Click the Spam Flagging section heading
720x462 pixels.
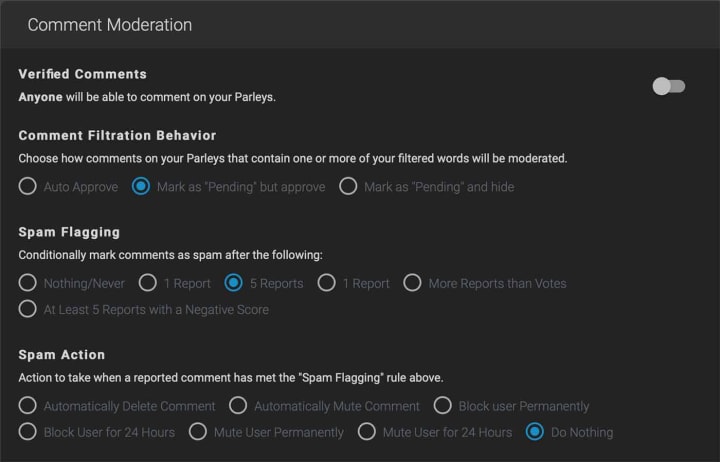69,232
